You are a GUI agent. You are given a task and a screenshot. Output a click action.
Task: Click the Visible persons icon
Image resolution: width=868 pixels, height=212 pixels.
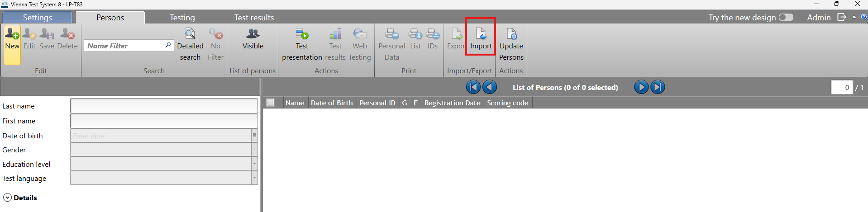[253, 34]
